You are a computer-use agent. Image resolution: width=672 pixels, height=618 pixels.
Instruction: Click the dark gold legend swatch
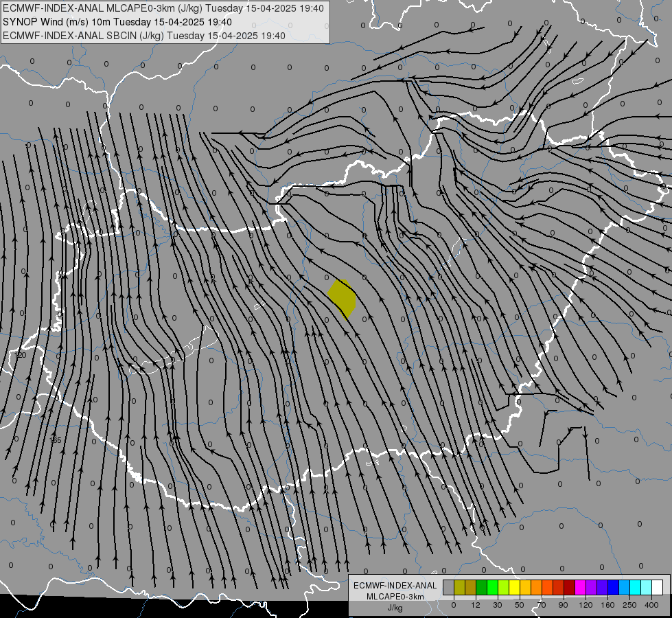coord(471,587)
